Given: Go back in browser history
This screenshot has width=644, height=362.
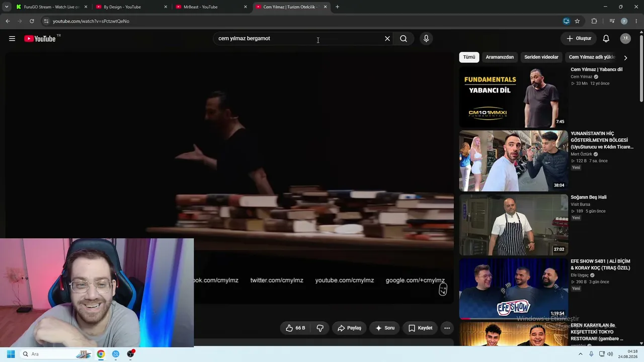Looking at the screenshot, I should 8,21.
